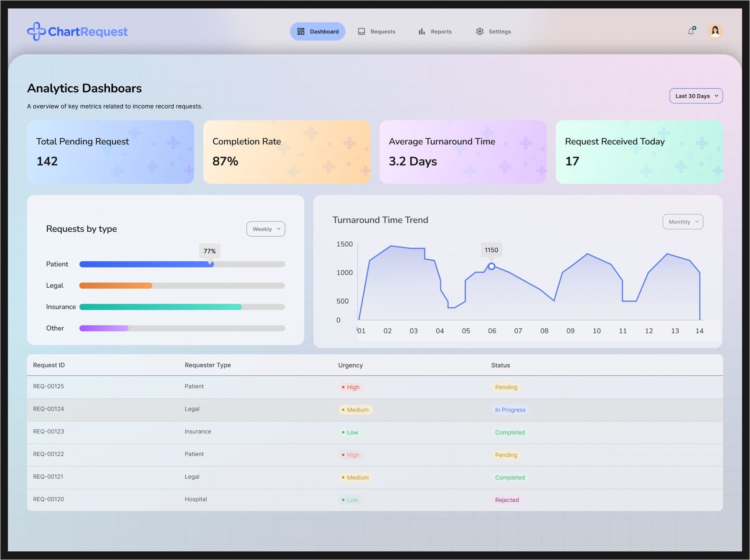750x560 pixels.
Task: Click the Status column header
Action: (x=501, y=365)
